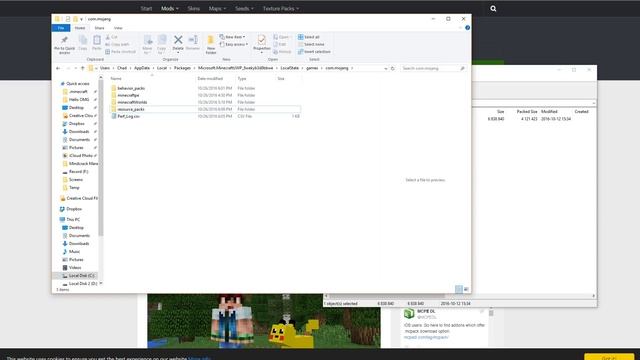Image resolution: width=640 pixels, height=360 pixels.
Task: Create a New folder from ribbon
Action: click(211, 44)
